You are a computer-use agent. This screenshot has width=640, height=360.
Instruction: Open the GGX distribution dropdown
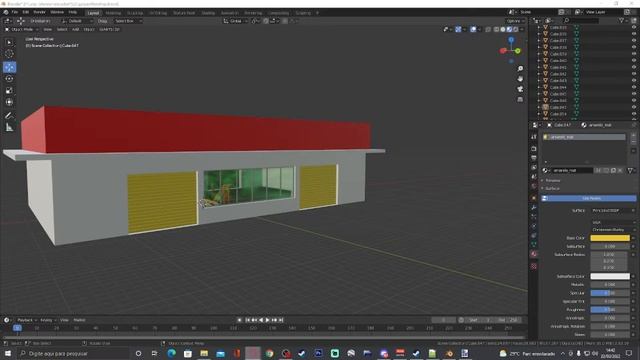[x=612, y=222]
